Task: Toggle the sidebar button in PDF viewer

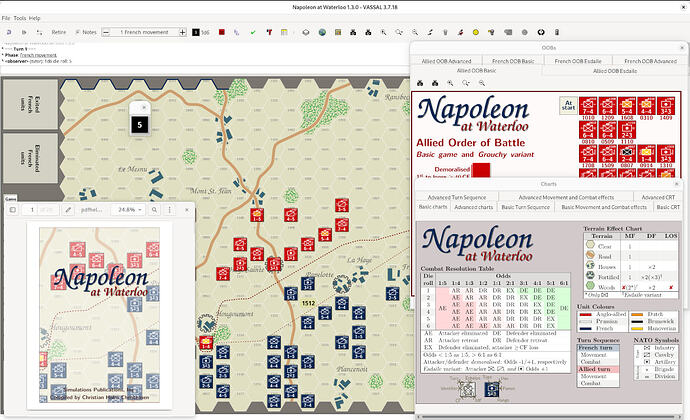Action: 13,210
